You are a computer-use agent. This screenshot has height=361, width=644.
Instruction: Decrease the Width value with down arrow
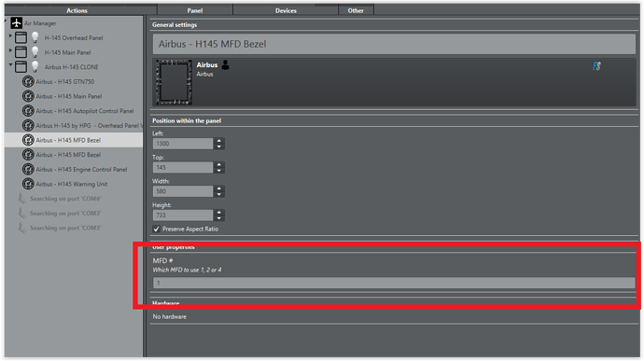point(219,194)
